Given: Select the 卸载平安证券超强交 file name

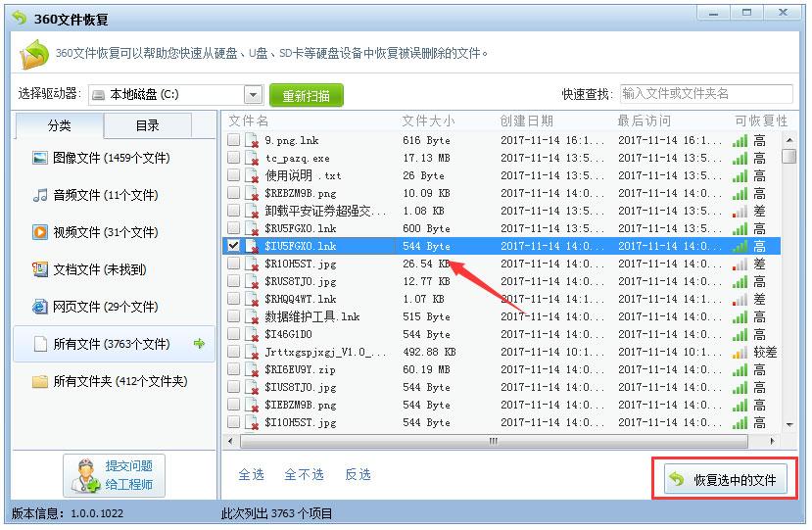Looking at the screenshot, I should [x=325, y=211].
